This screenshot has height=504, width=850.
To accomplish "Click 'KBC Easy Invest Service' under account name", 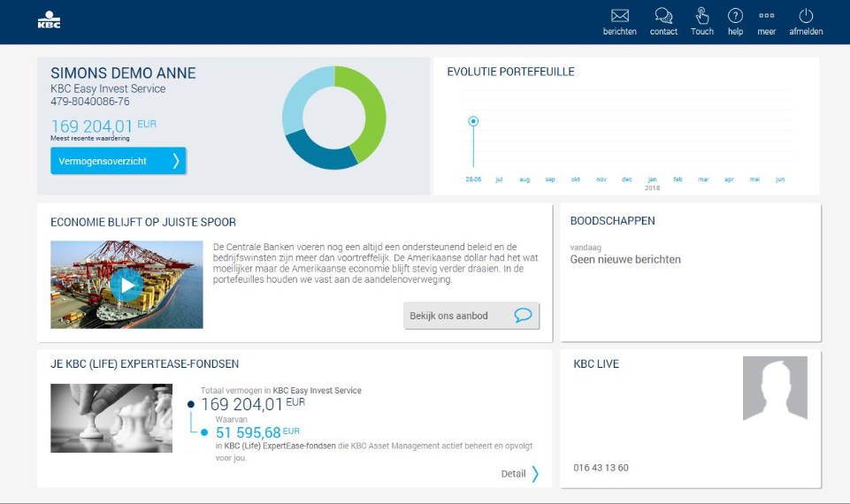I will click(108, 88).
